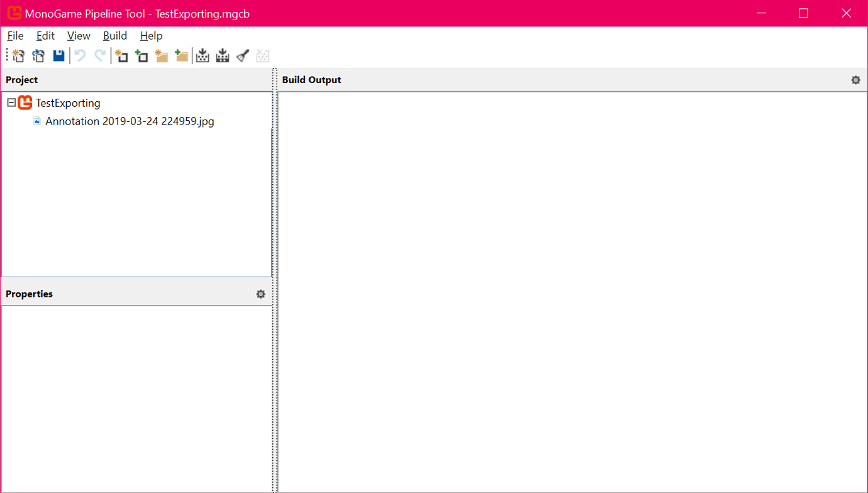Click the New Item toolbar icon
This screenshot has width=868, height=493.
tap(121, 56)
